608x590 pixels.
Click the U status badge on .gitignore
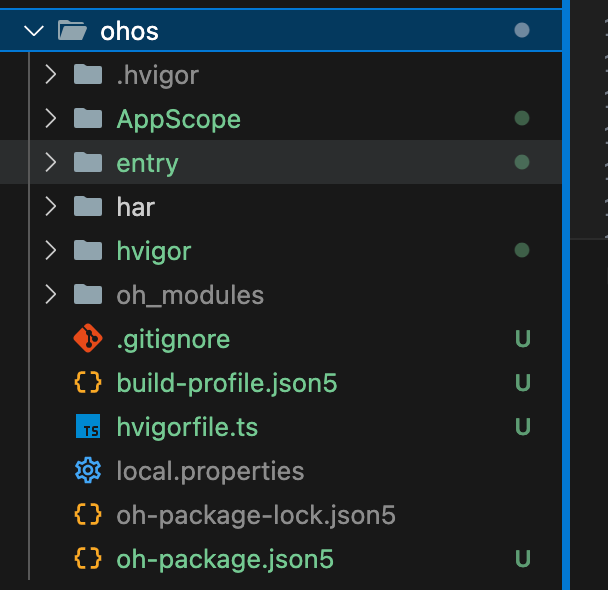tap(521, 339)
